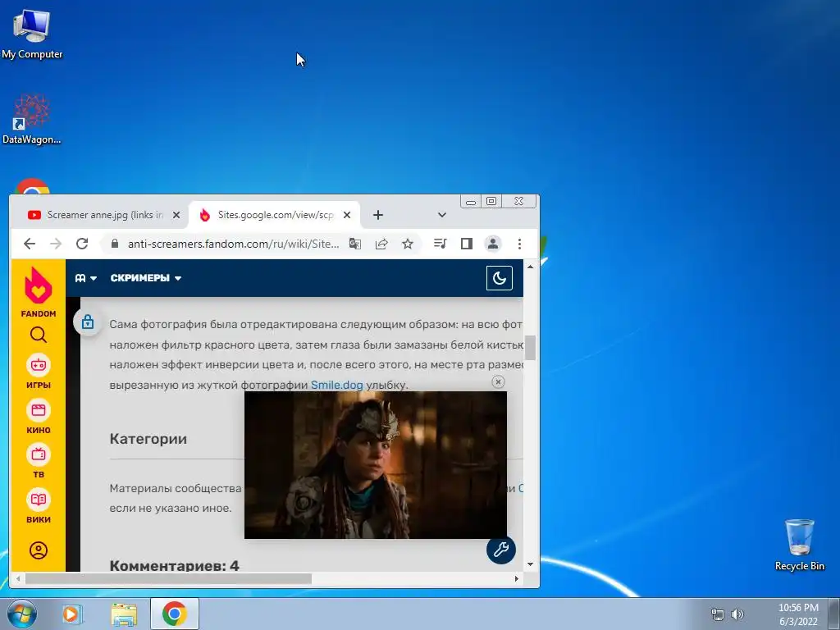View site information lock icon
Screen dimensions: 840x630
point(114,244)
